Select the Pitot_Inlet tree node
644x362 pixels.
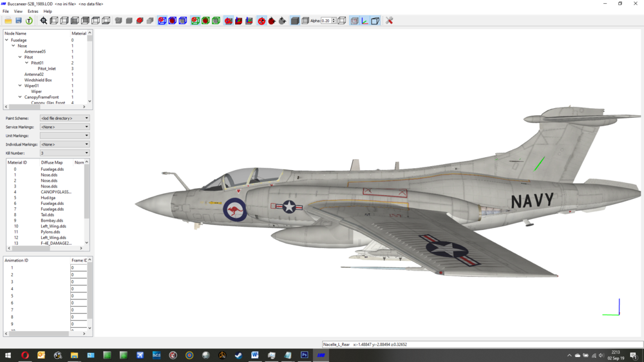click(x=46, y=69)
